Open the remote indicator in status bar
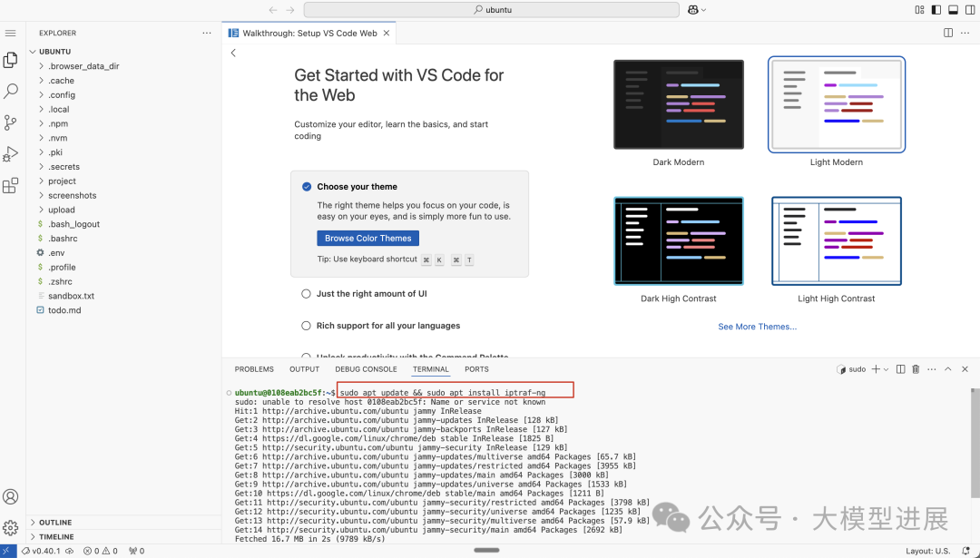 click(8, 551)
